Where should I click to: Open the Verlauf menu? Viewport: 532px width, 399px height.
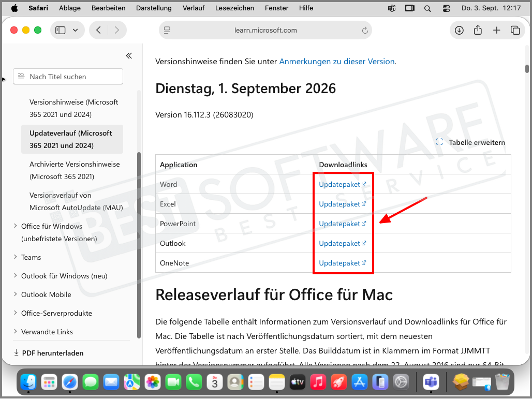194,8
